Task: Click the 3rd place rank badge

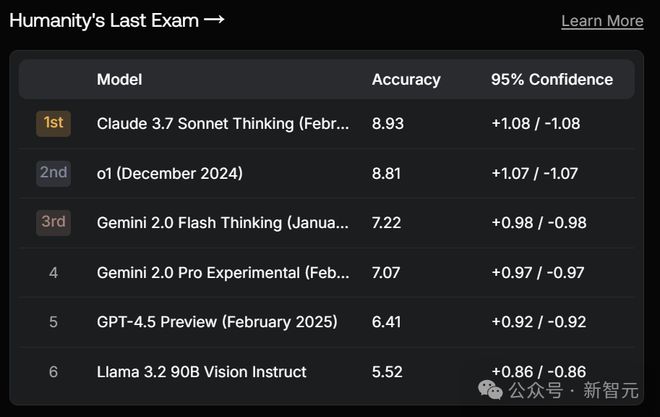Action: pyautogui.click(x=53, y=222)
